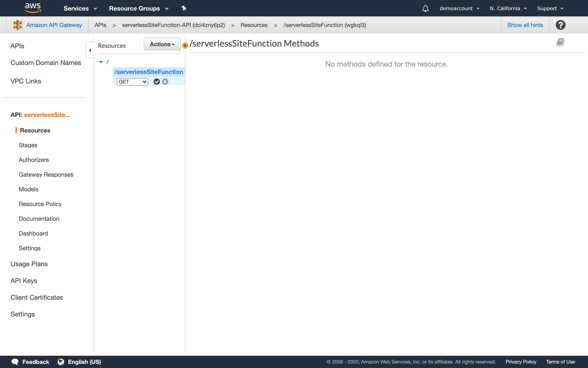
Task: Open Client Certificates
Action: 37,297
